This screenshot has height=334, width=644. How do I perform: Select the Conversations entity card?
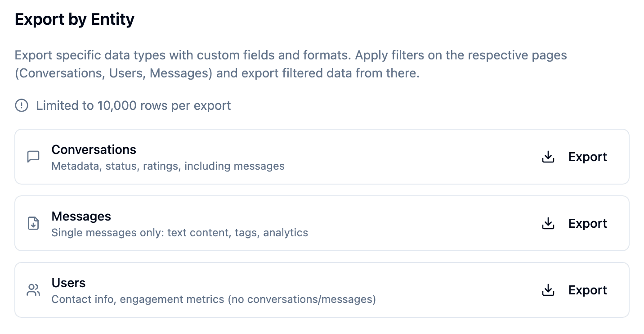pos(322,157)
